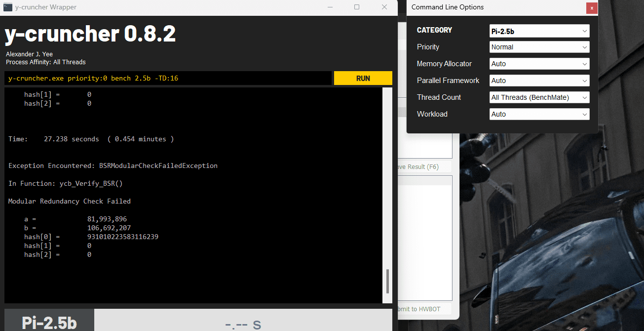Screen dimensions: 644x331
Task: Click 'Process Affinity: All Threads' text
Action: tap(46, 62)
